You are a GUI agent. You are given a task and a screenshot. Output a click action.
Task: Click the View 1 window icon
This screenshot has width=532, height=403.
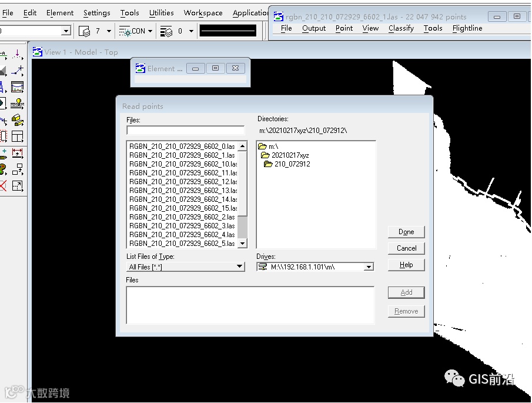[37, 52]
